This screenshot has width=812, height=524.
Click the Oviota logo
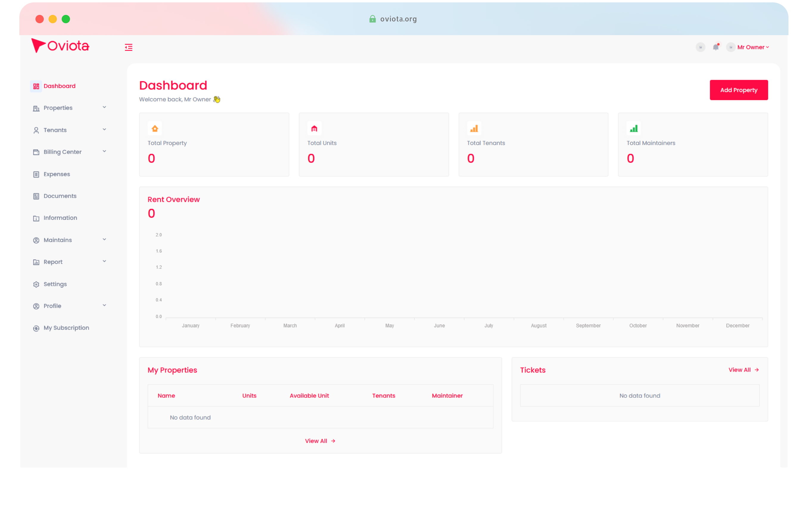coord(60,46)
